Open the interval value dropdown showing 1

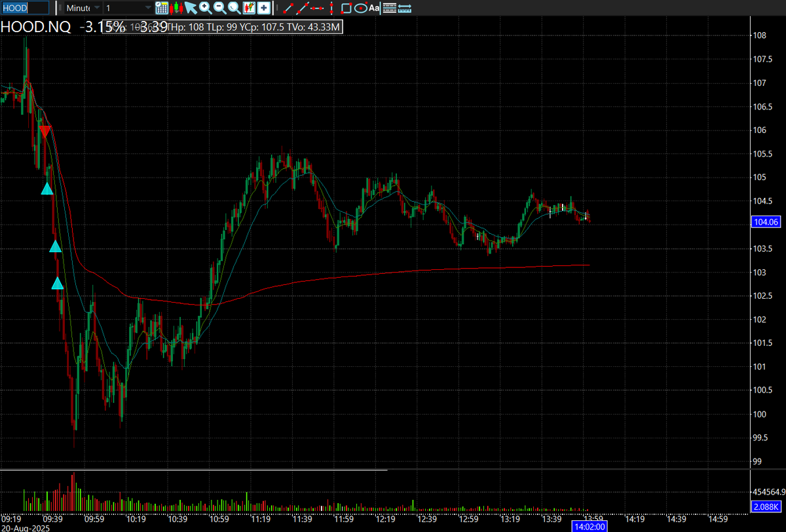pyautogui.click(x=128, y=8)
